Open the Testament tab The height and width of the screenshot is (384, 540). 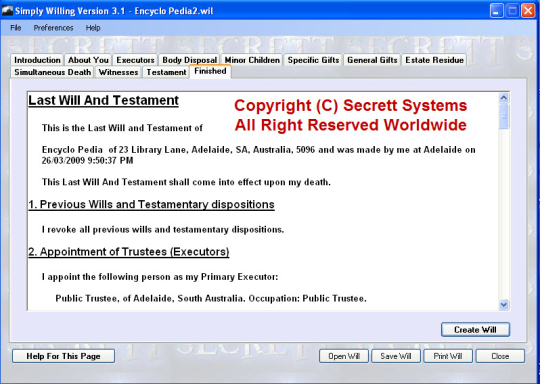[x=166, y=72]
